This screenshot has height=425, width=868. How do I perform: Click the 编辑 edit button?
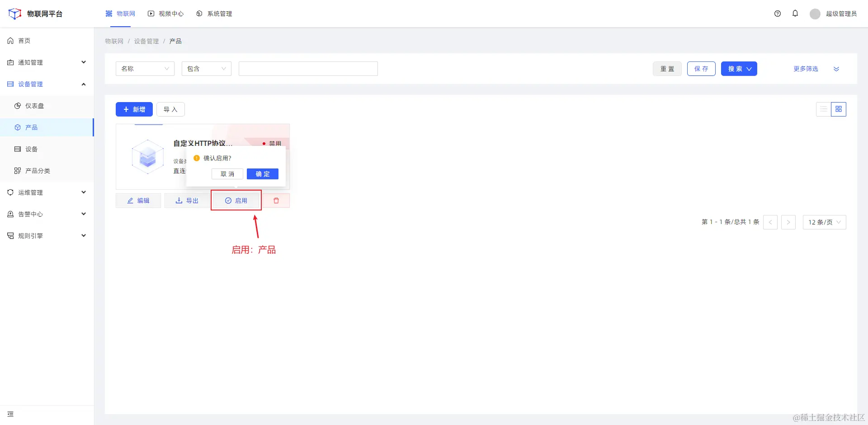pos(138,201)
